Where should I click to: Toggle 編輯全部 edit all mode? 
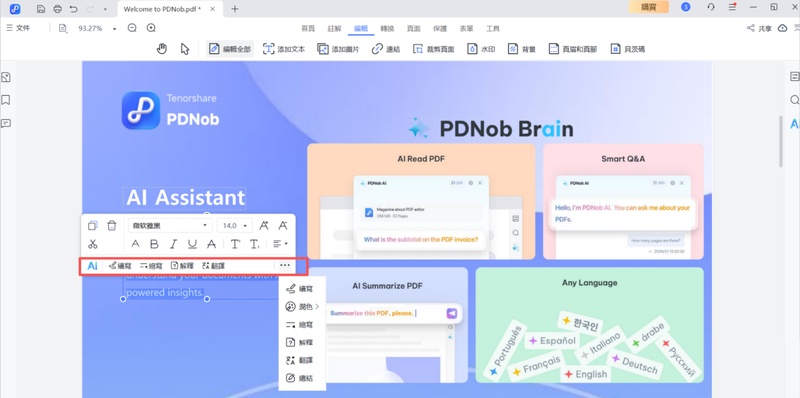[230, 49]
